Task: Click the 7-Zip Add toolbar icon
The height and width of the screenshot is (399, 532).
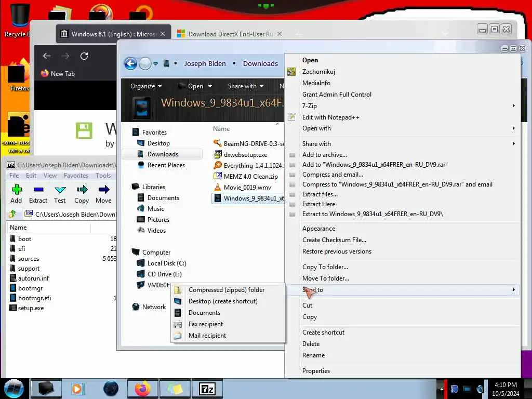Action: tap(16, 190)
